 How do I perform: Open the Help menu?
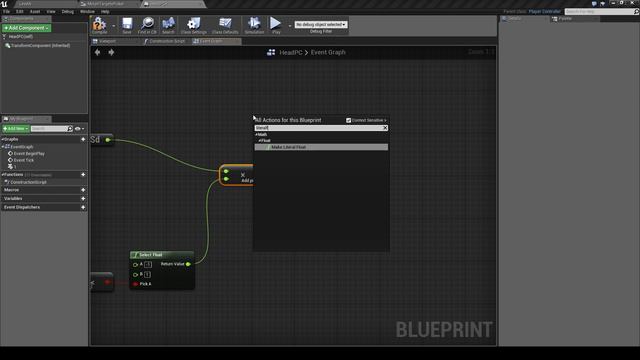pos(105,11)
